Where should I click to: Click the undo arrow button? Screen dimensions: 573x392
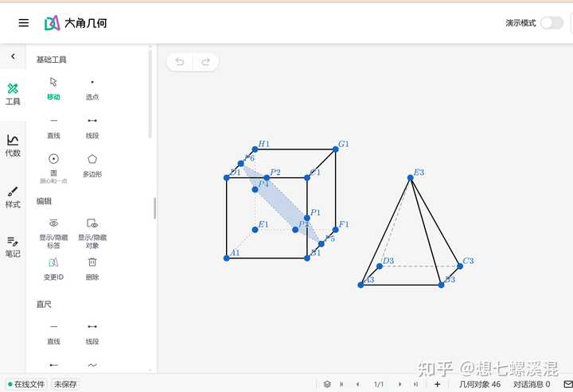tap(180, 62)
